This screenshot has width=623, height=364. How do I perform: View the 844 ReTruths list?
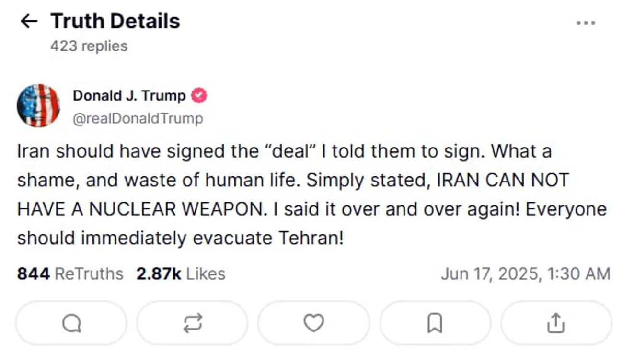click(x=70, y=273)
